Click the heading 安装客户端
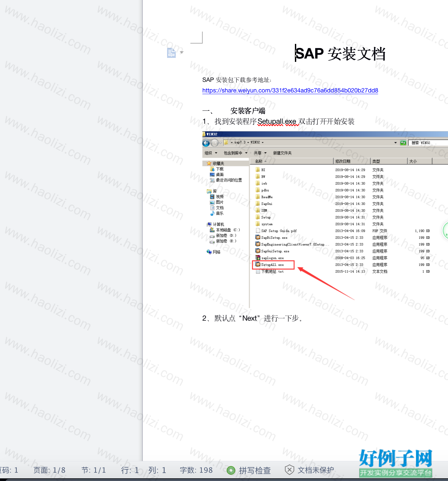The image size is (448, 481). pyautogui.click(x=248, y=111)
